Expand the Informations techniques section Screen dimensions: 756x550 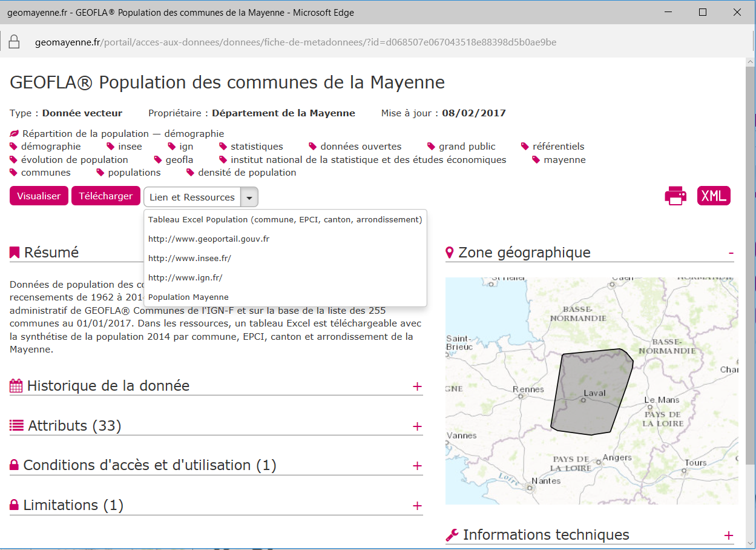tap(729, 535)
